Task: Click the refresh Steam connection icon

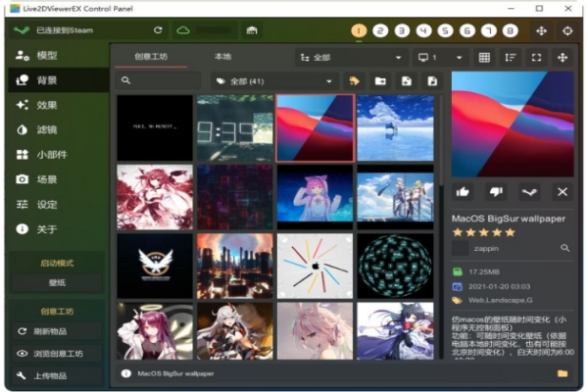Action: (x=158, y=30)
